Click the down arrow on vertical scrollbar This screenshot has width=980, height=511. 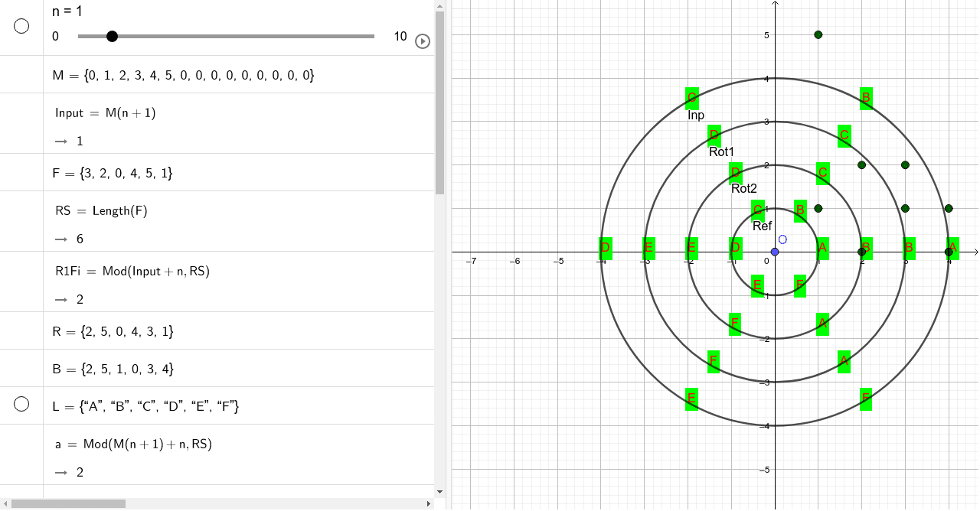click(x=439, y=492)
